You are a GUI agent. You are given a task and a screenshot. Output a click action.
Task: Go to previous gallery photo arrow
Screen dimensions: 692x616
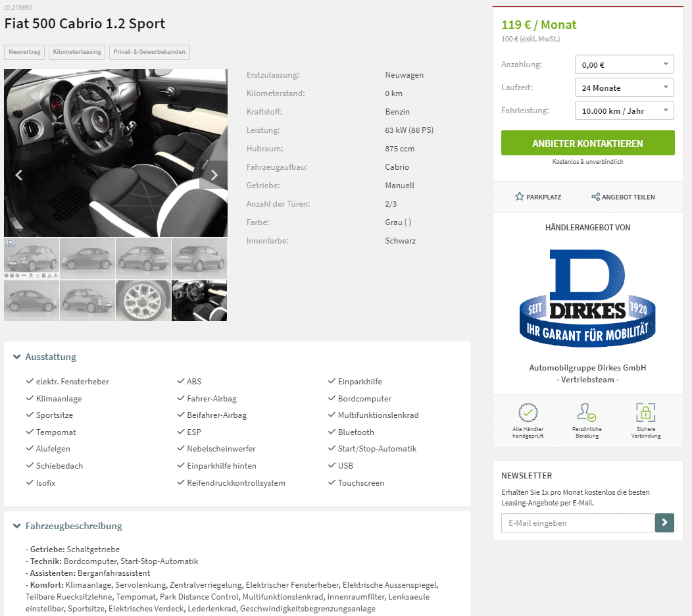click(18, 175)
